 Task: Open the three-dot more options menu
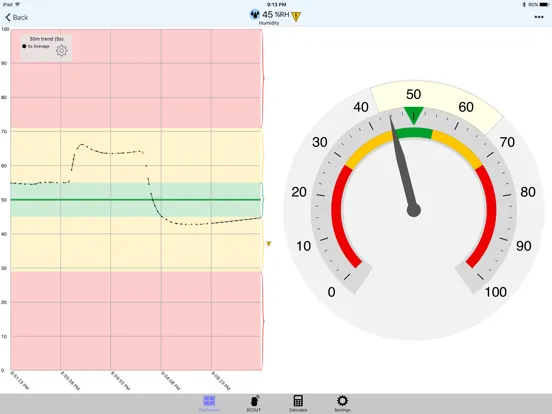(539, 17)
